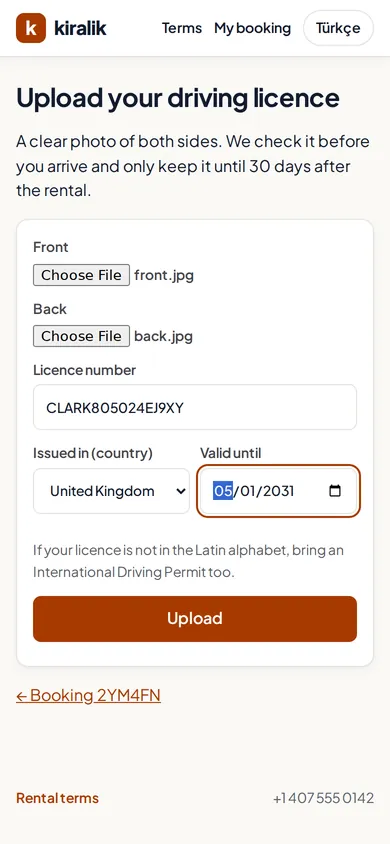Return via the Booking 2YM4FN link
This screenshot has width=390, height=844.
pyautogui.click(x=88, y=695)
